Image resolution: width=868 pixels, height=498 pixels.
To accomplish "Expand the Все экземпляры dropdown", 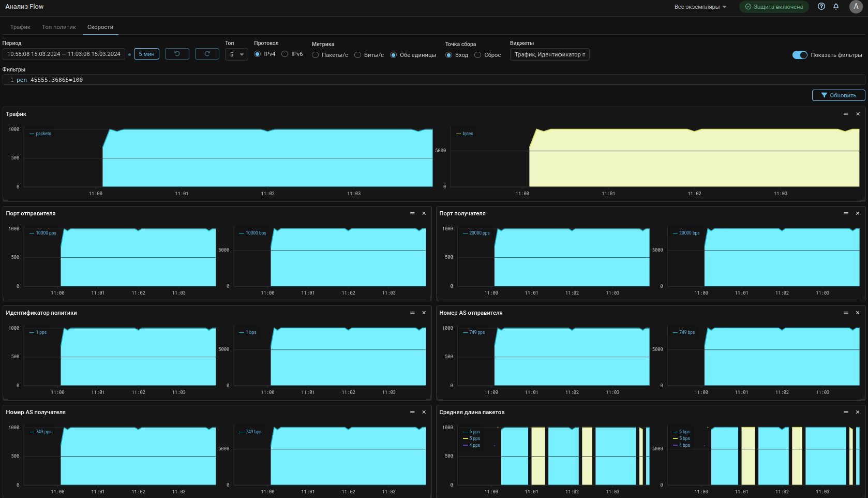I will point(700,7).
